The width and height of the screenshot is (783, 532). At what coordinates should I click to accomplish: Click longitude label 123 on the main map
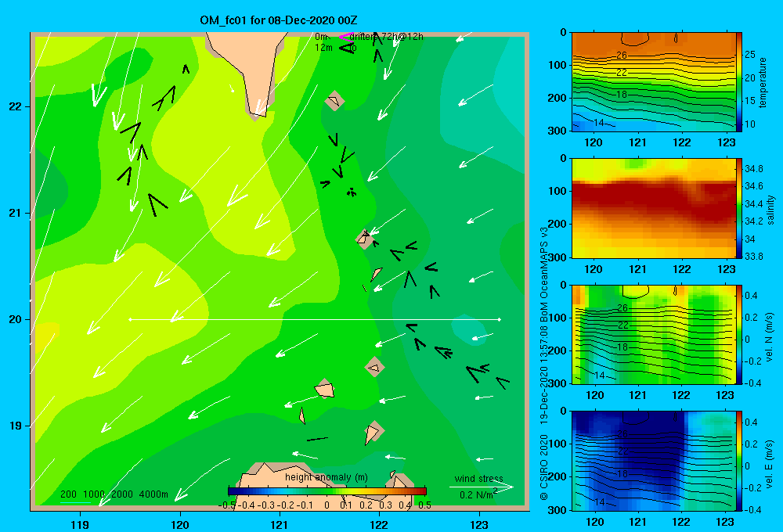(479, 524)
